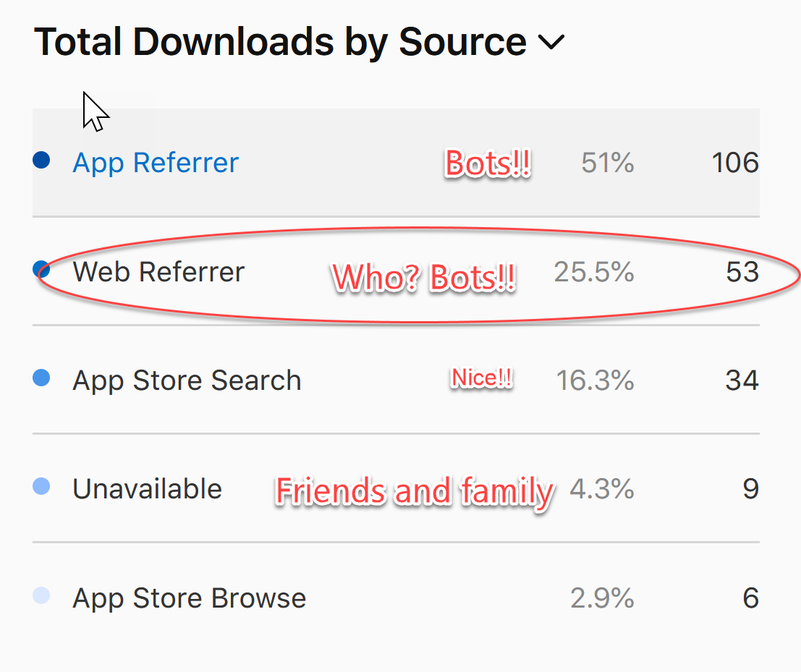Image resolution: width=801 pixels, height=672 pixels.
Task: Click the pale dot beside App Store Browse
Action: click(42, 596)
